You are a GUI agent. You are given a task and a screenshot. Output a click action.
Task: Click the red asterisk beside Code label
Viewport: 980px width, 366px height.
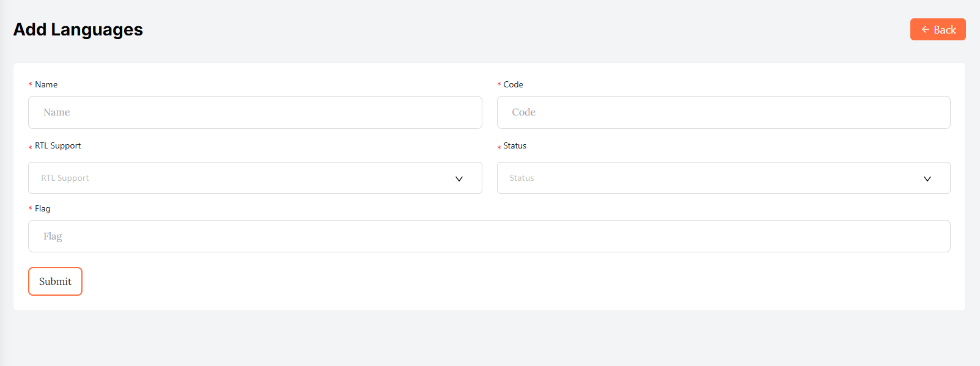(499, 85)
